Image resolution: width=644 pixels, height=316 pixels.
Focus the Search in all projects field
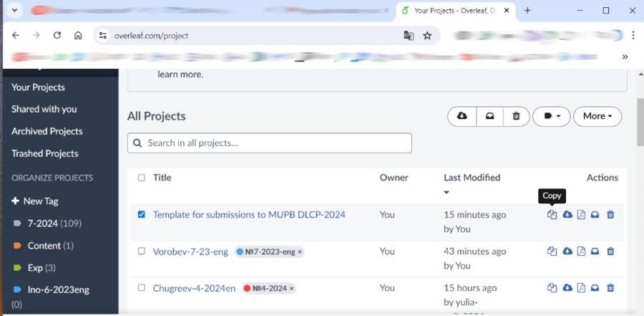(x=270, y=143)
